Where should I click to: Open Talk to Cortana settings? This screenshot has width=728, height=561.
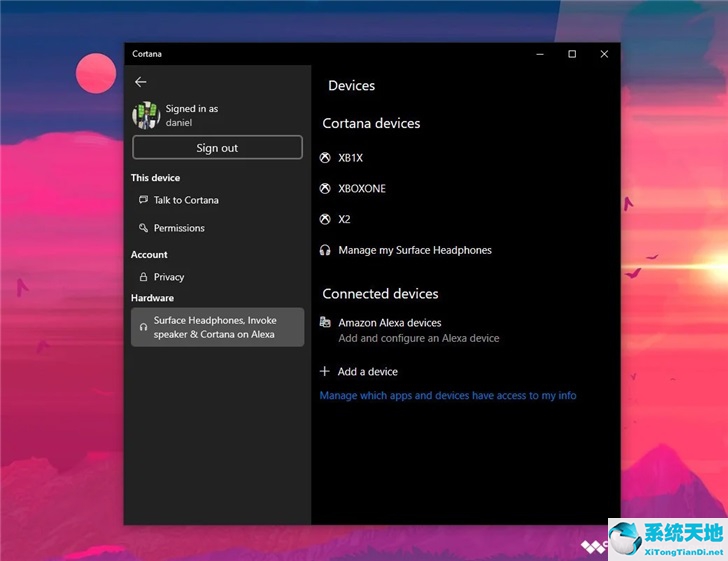point(186,200)
